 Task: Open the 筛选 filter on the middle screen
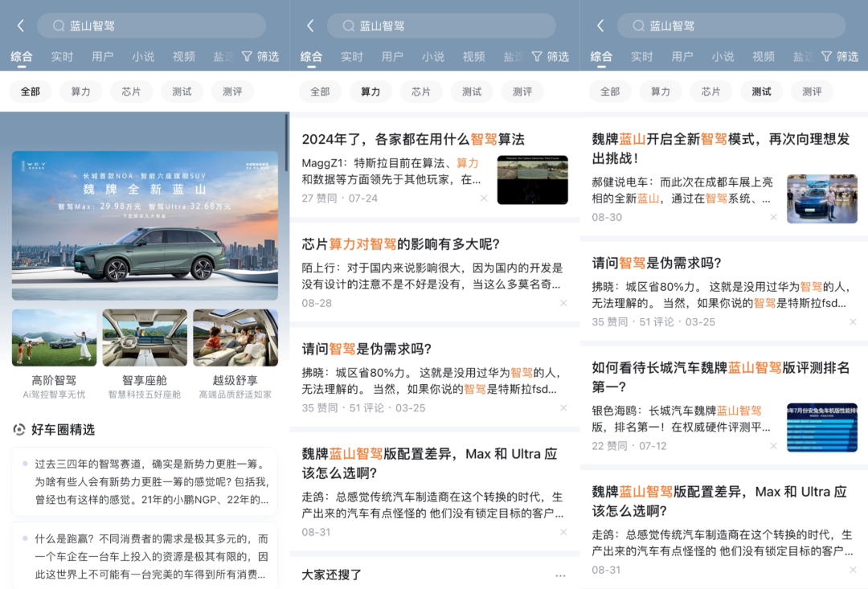tap(551, 56)
